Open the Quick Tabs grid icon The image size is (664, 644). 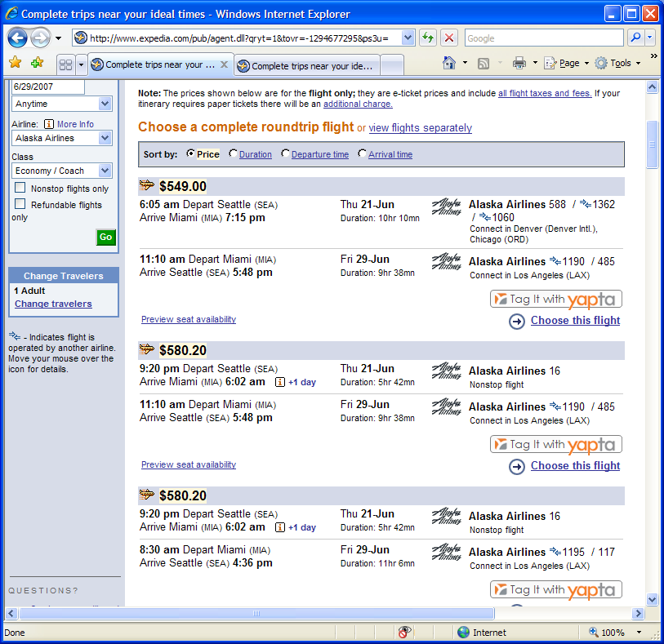pos(65,64)
